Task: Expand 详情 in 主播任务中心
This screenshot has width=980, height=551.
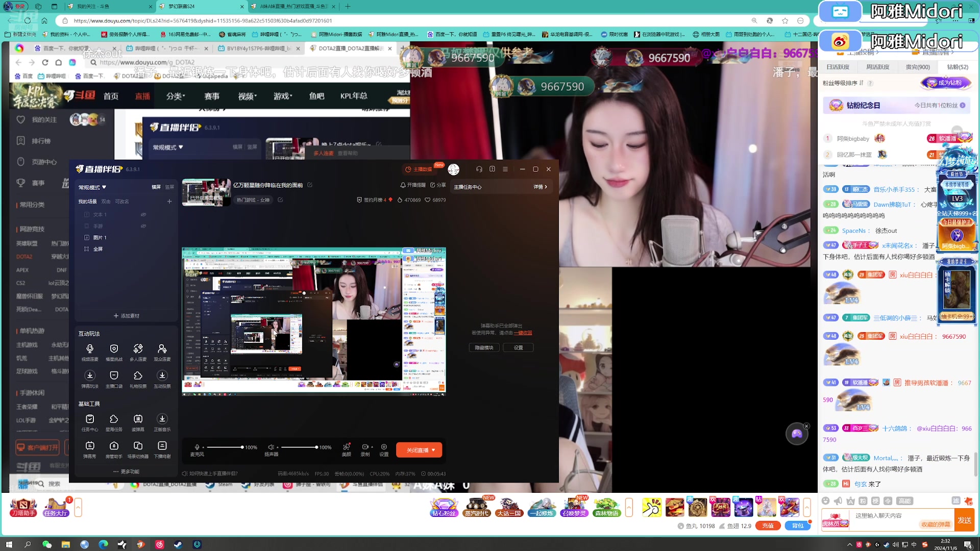Action: (540, 187)
